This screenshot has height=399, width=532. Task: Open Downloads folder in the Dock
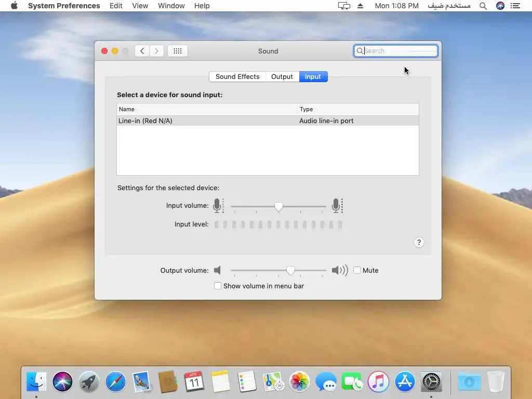pyautogui.click(x=469, y=381)
